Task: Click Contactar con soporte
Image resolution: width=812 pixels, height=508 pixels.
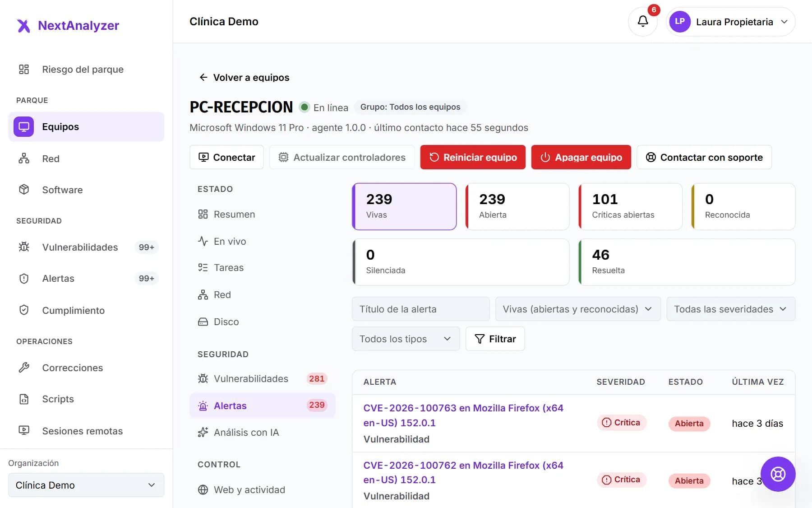Action: [x=704, y=157]
